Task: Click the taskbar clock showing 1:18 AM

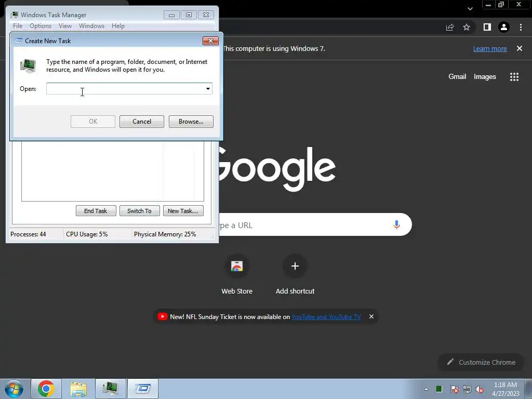Action: [x=506, y=389]
